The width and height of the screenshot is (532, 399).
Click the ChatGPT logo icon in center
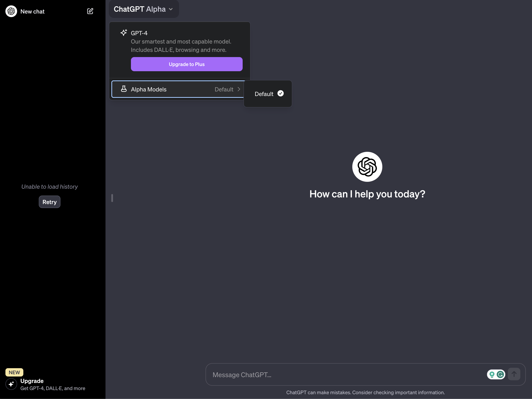(x=367, y=166)
